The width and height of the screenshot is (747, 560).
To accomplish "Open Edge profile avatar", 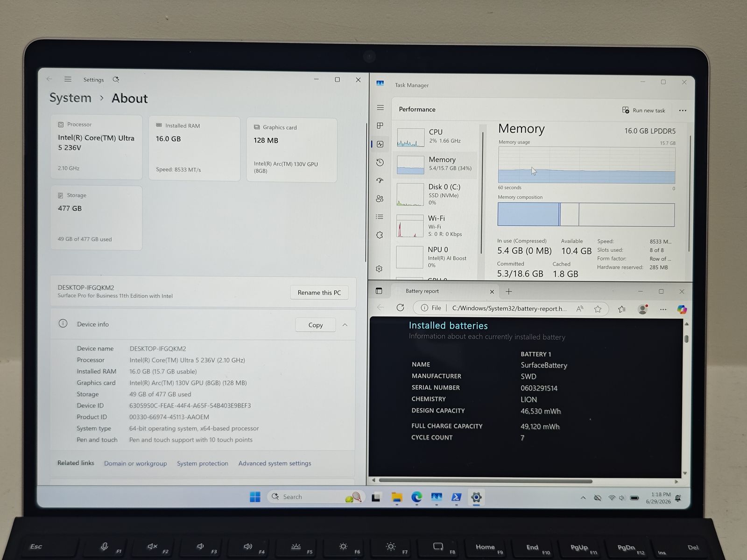I will [643, 309].
